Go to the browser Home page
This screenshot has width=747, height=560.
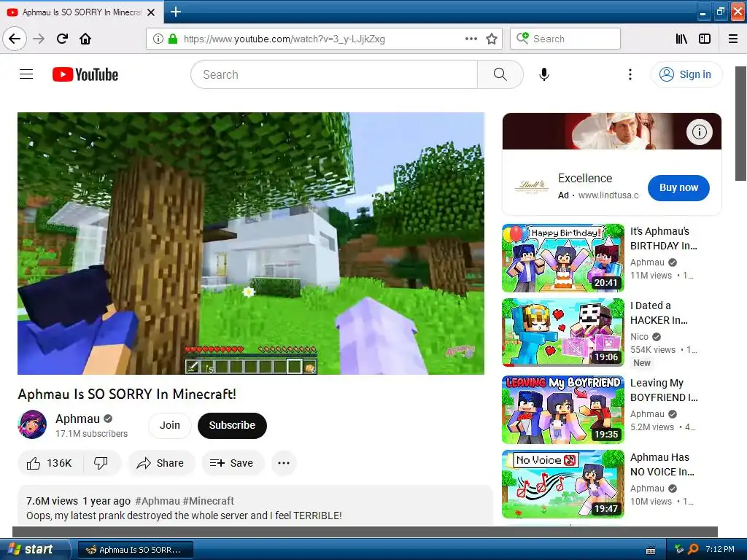click(x=85, y=39)
